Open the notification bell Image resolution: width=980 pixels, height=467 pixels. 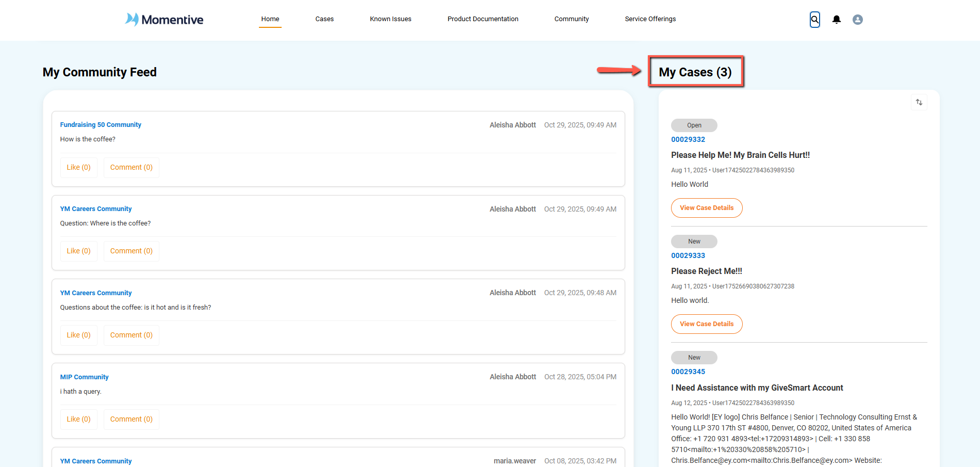[x=836, y=20]
